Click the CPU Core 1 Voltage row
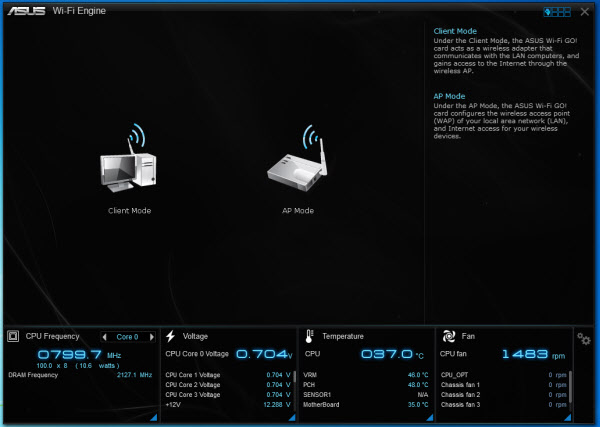This screenshot has width=600, height=427. click(228, 375)
